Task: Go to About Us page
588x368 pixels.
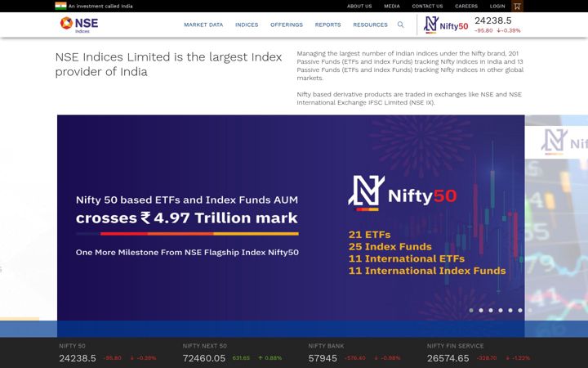Action: click(x=359, y=6)
